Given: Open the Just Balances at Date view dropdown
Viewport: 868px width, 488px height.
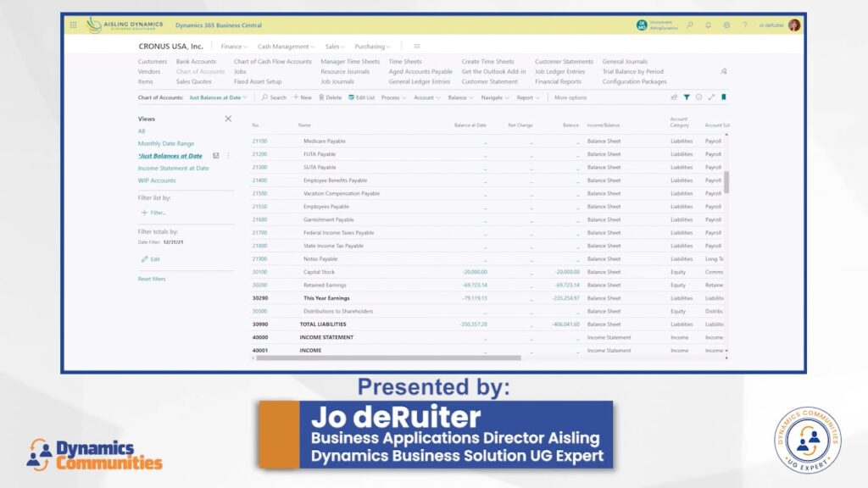Looking at the screenshot, I should (218, 97).
